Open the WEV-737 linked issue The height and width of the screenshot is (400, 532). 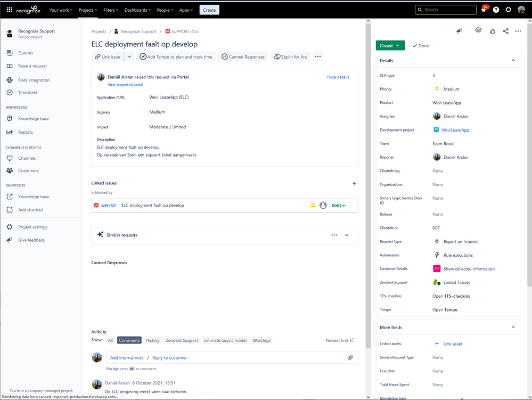click(109, 206)
